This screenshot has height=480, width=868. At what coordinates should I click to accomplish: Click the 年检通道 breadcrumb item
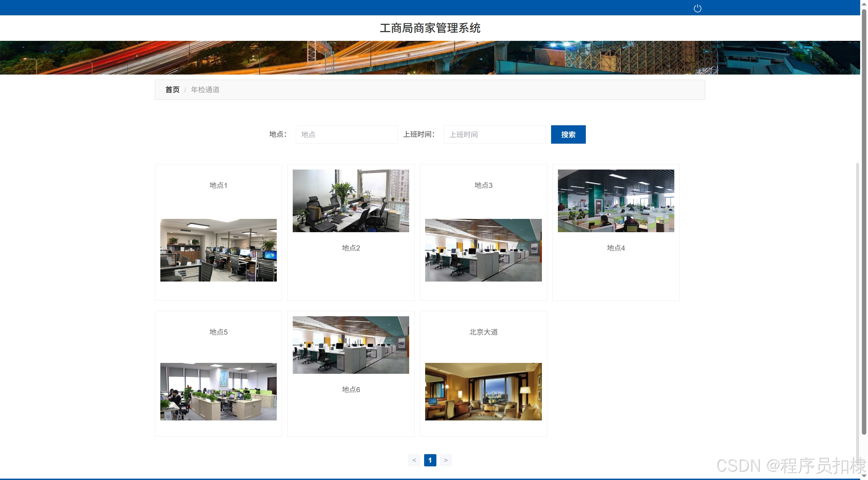pos(205,90)
